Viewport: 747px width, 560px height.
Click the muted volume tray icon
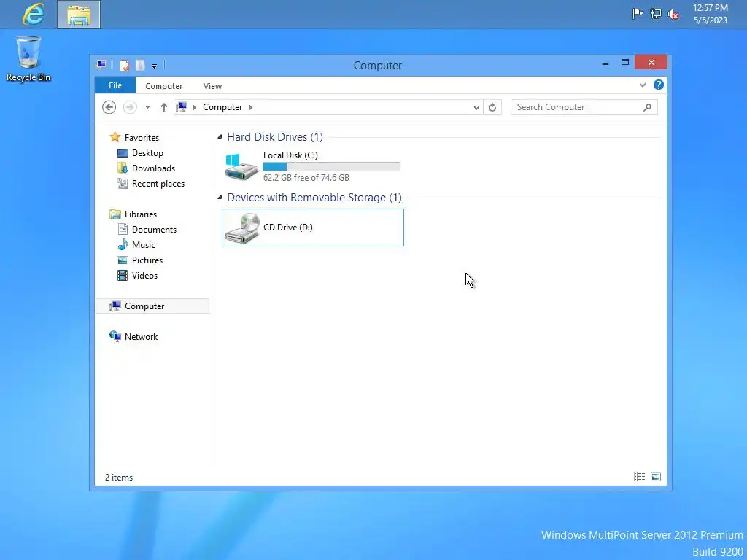point(673,15)
